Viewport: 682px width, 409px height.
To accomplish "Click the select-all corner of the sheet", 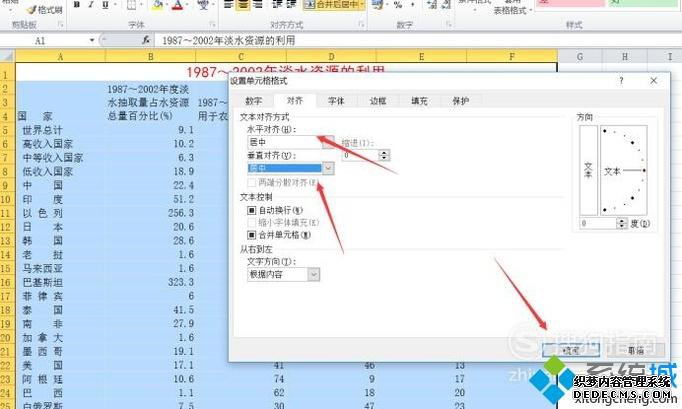I will (7, 56).
